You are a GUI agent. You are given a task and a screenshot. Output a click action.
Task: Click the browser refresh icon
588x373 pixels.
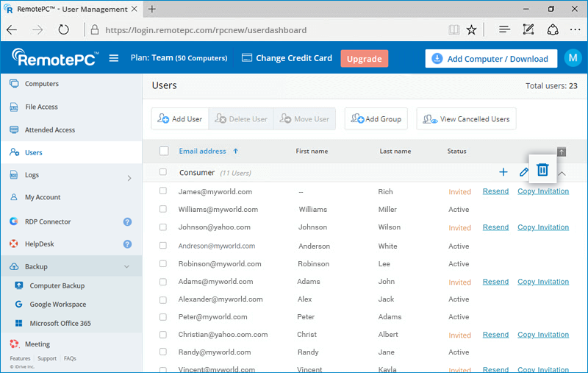pos(64,30)
